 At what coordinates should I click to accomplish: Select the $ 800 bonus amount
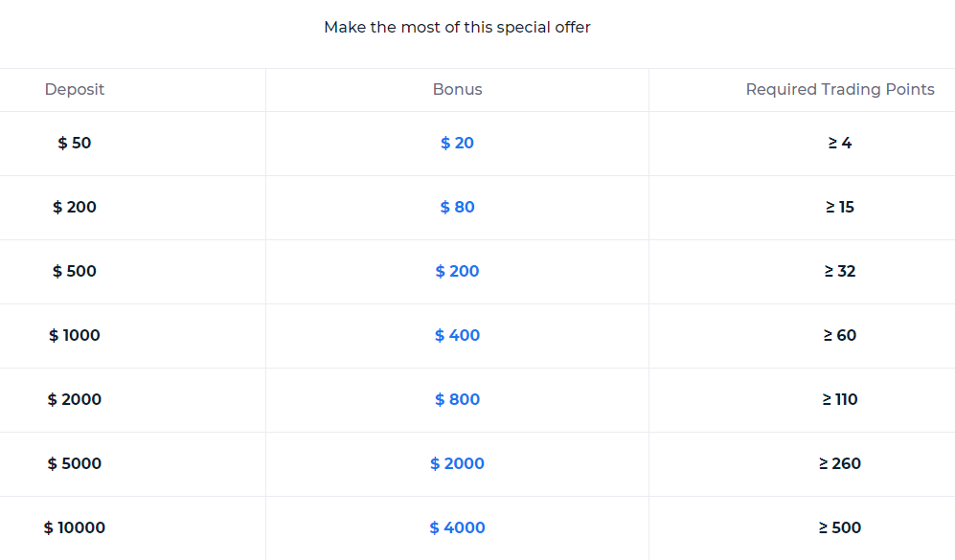(457, 399)
